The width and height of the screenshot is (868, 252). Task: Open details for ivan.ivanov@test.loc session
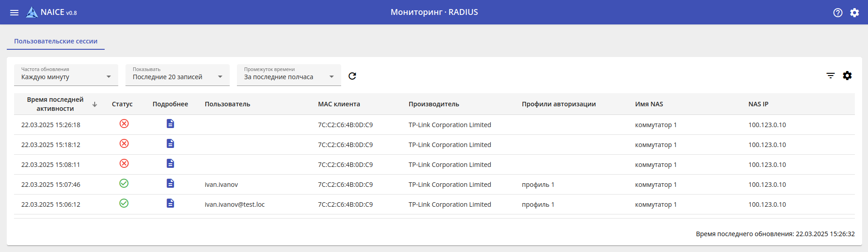[x=170, y=204]
